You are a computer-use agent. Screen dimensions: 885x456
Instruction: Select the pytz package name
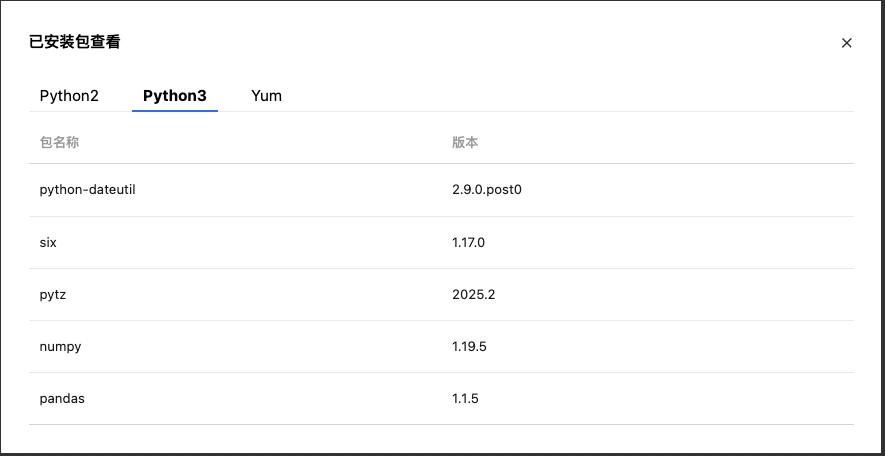[x=53, y=295]
